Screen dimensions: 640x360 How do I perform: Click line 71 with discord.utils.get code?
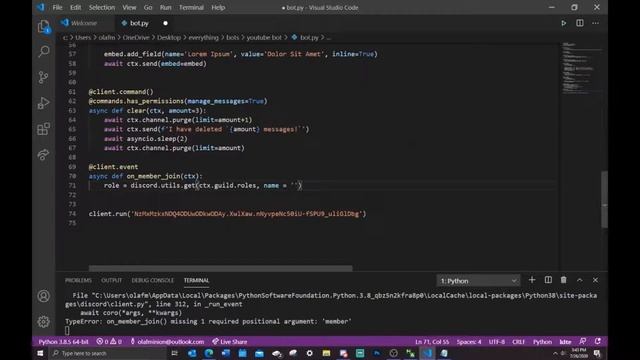202,185
